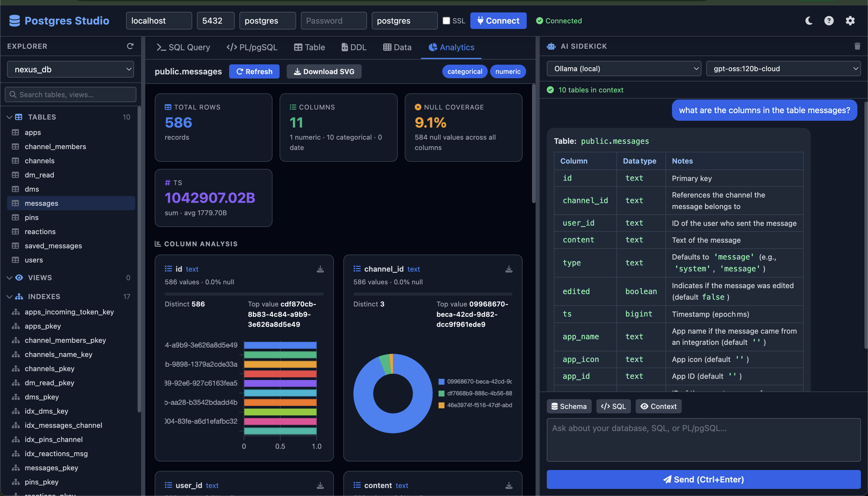Open the DDL tab
This screenshot has width=868, height=496.
coord(354,47)
